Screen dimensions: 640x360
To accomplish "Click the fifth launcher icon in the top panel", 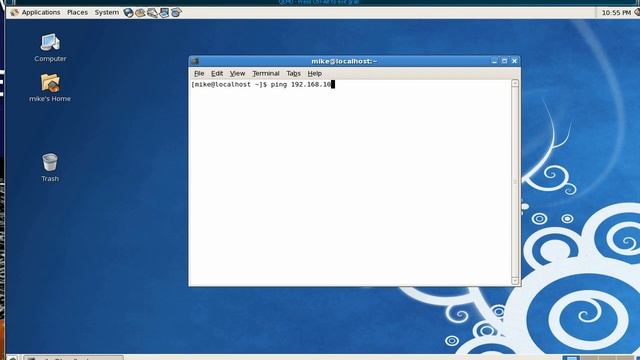I will [176, 13].
